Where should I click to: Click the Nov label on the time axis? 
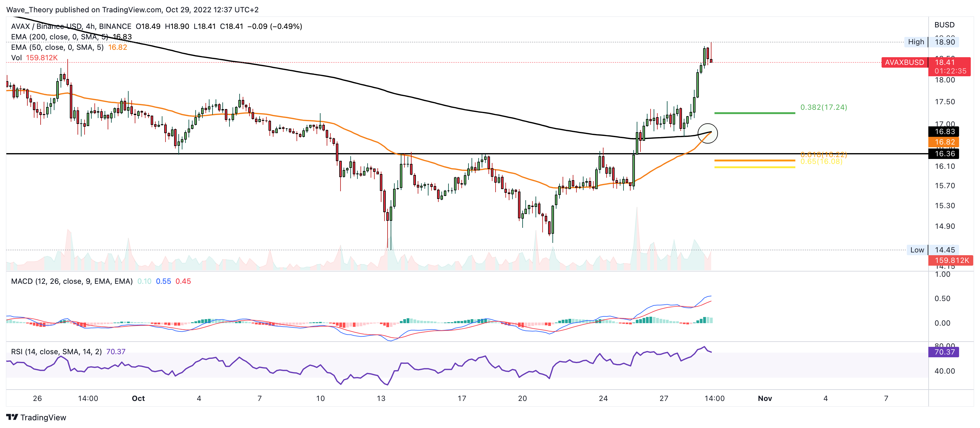[x=765, y=398]
